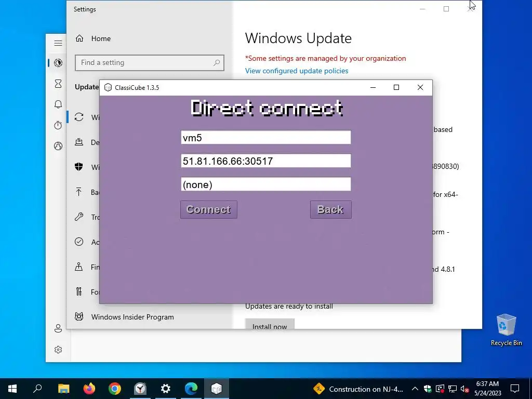Select the For developers tools icon in sidebar

coord(79,291)
